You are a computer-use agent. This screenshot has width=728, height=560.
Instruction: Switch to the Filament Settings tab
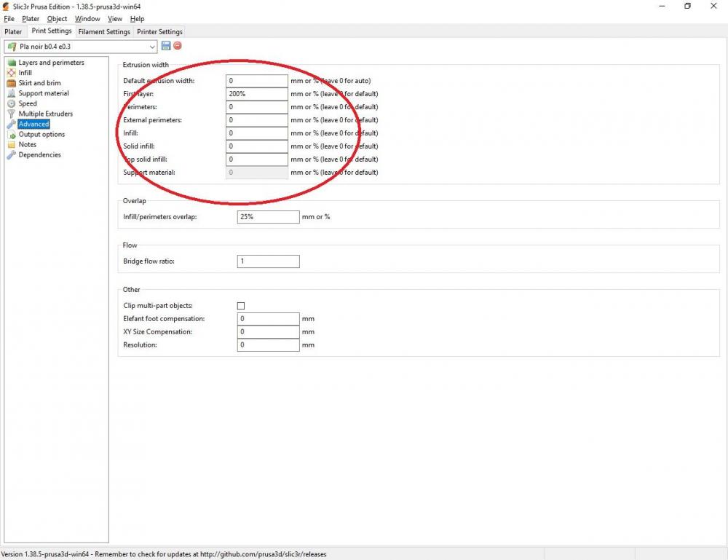tap(104, 31)
